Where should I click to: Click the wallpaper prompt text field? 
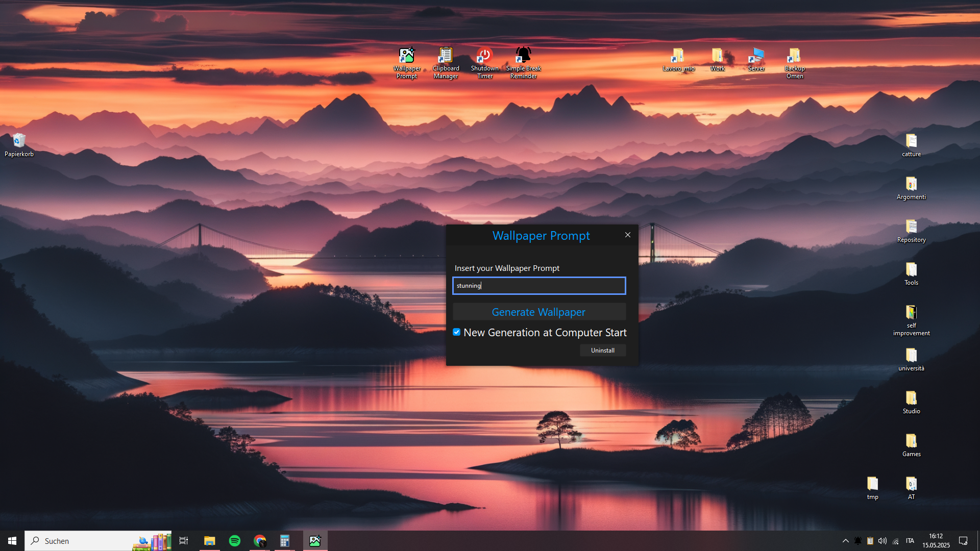(539, 286)
